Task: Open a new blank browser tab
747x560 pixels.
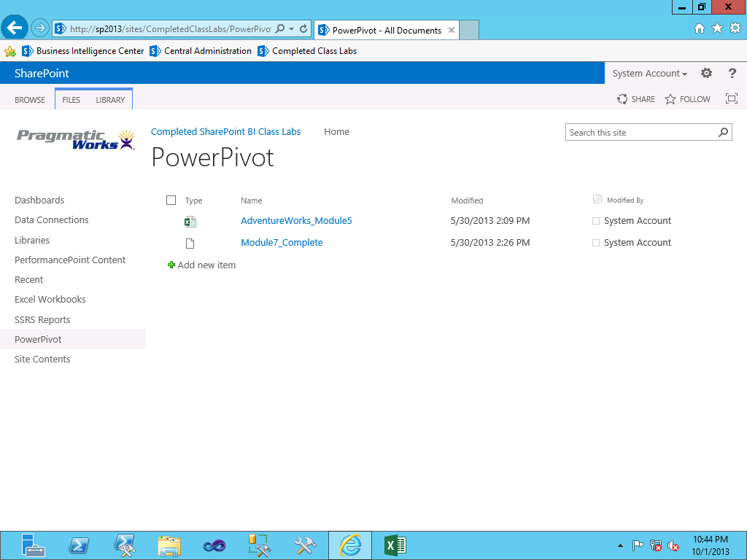Action: (x=469, y=30)
